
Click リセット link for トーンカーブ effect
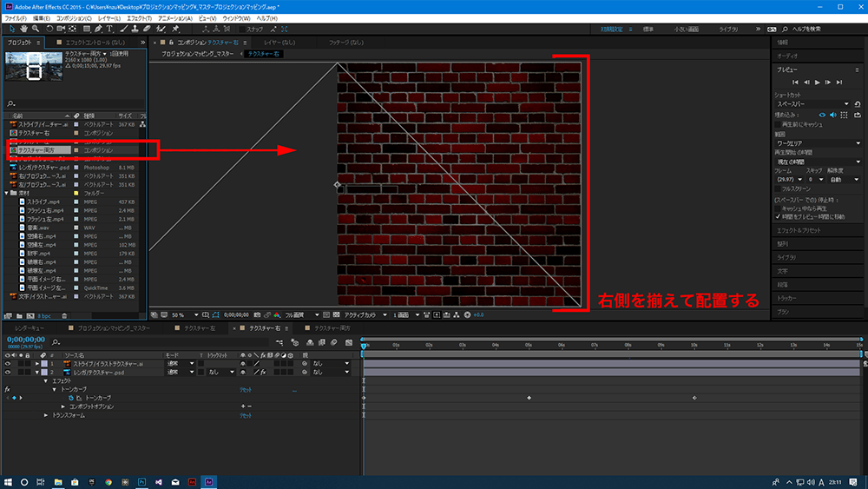[246, 389]
